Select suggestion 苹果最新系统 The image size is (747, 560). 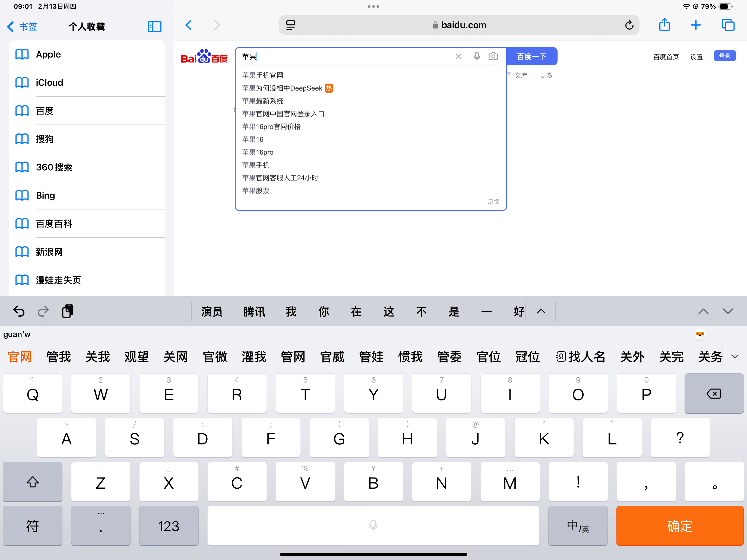[x=263, y=101]
